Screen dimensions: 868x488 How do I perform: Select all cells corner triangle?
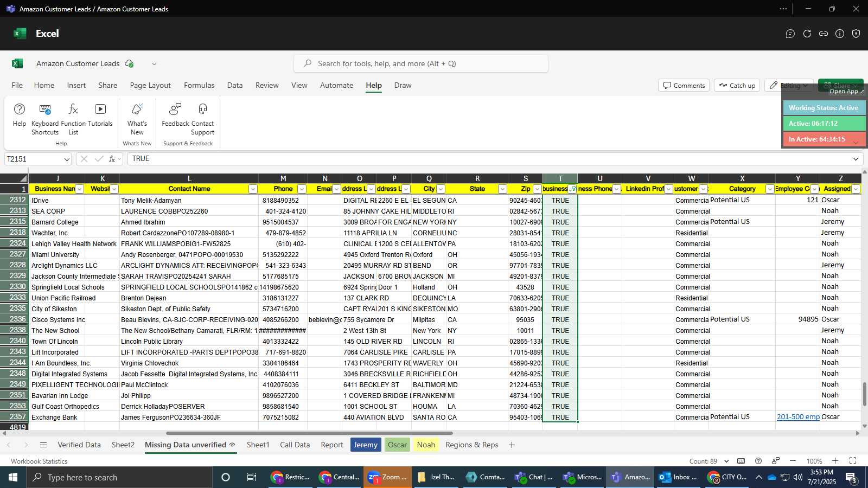tap(23, 178)
